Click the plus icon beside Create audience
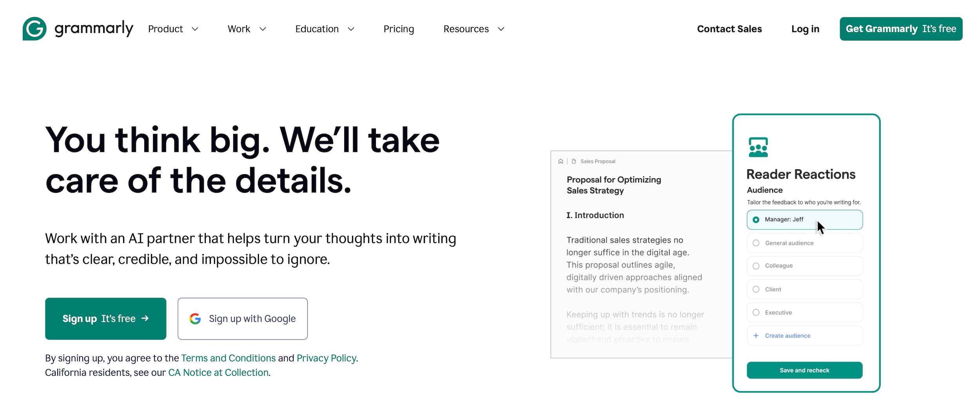The image size is (980, 417). [755, 335]
